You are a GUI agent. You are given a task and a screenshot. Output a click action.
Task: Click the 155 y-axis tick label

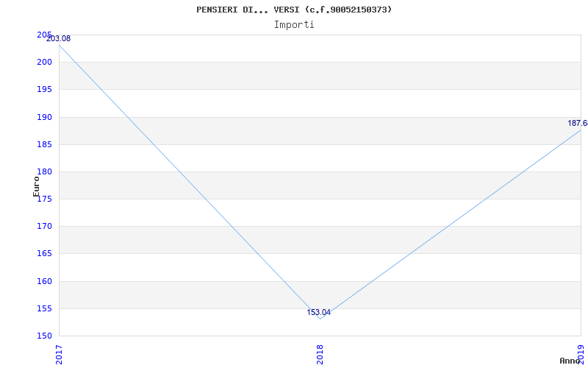pos(44,309)
